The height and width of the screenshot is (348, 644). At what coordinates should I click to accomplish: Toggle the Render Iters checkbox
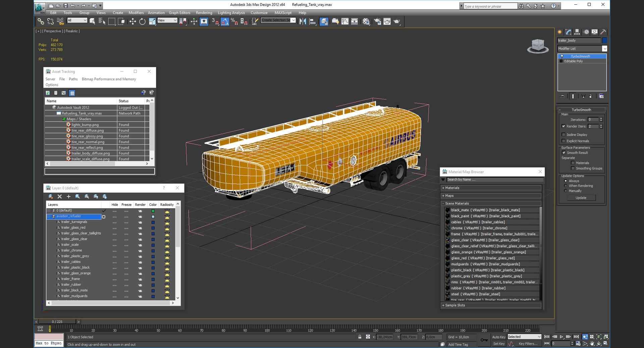click(563, 126)
